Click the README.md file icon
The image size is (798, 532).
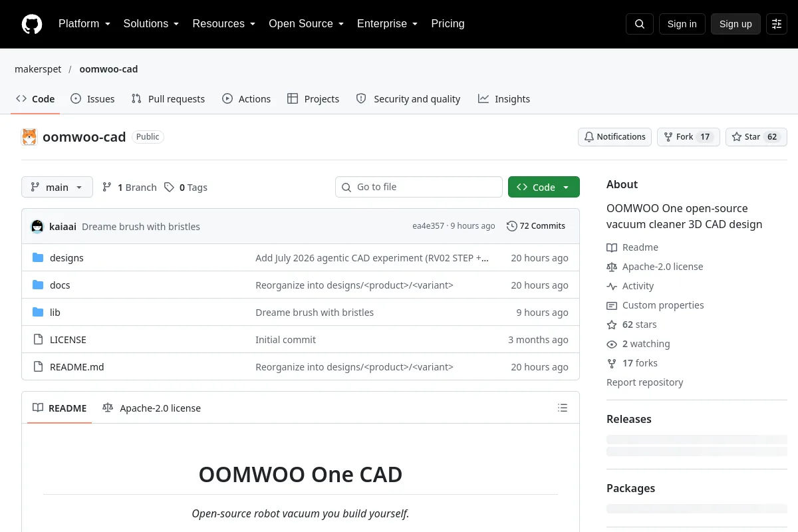click(38, 366)
